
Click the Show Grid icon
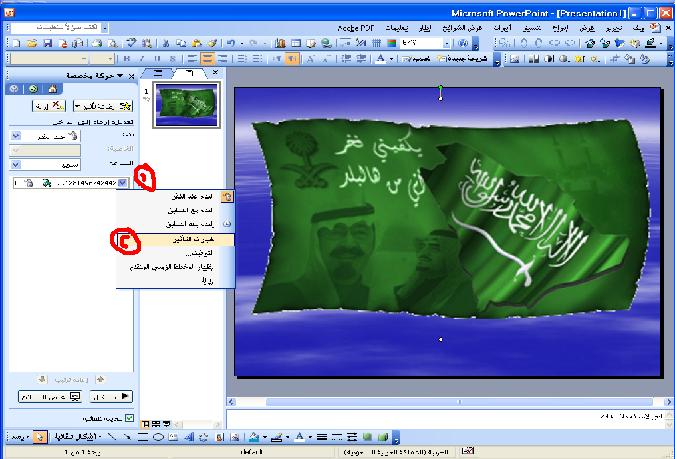point(377,43)
